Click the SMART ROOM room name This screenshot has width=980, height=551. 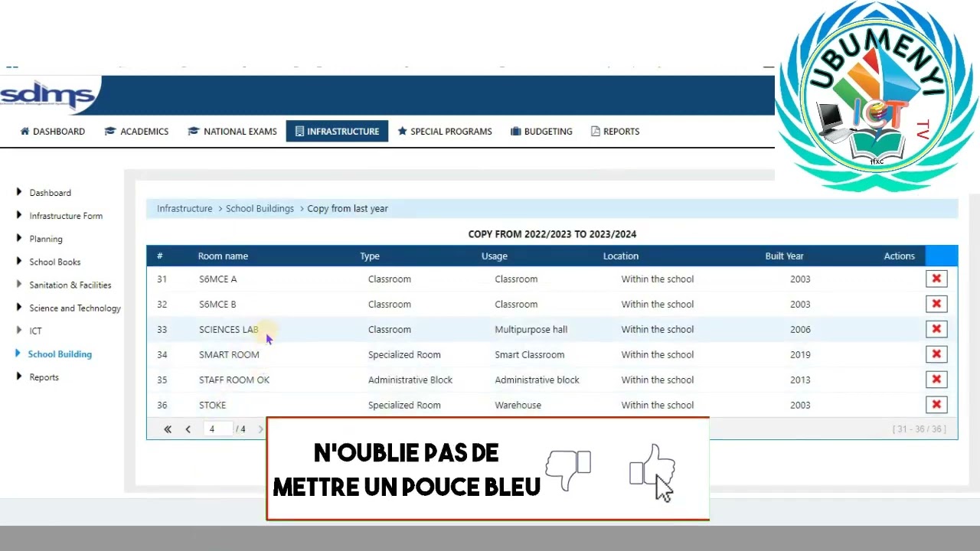[229, 354]
